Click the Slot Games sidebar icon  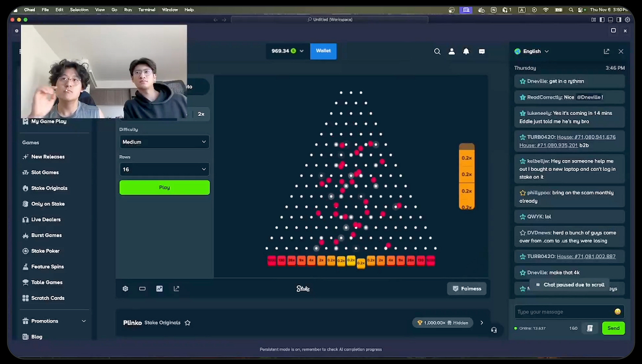click(x=26, y=172)
